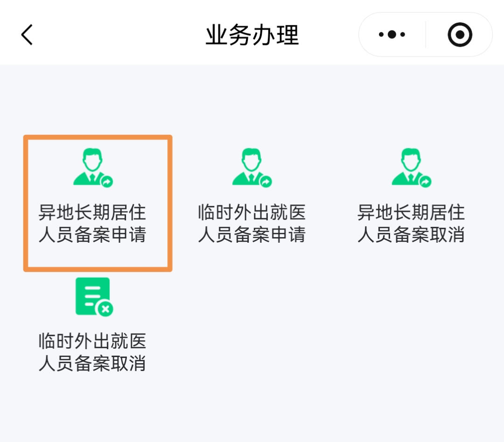Click the divider inside the capsule button
504x442 pixels.
(x=426, y=35)
